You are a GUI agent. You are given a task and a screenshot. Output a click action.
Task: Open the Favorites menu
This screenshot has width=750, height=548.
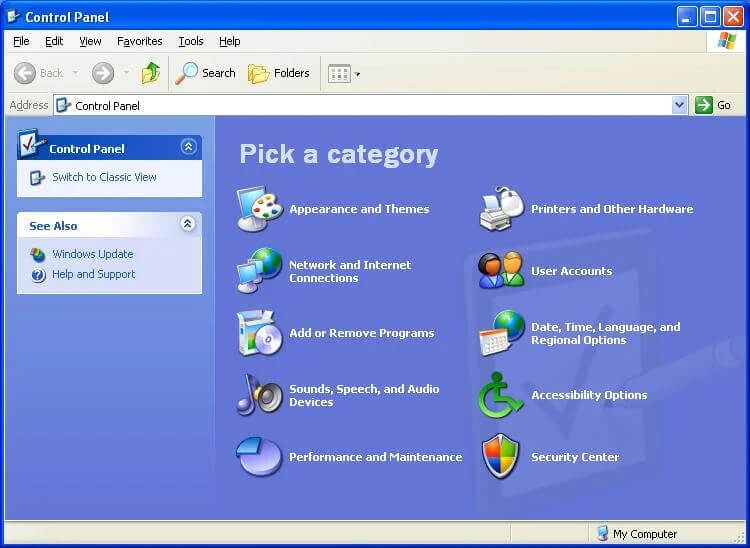139,41
